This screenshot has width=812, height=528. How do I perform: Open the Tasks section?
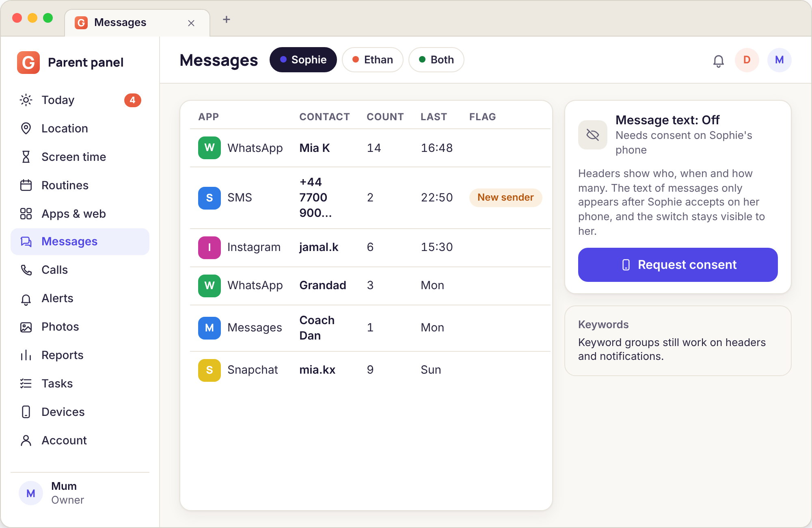[x=80, y=383]
